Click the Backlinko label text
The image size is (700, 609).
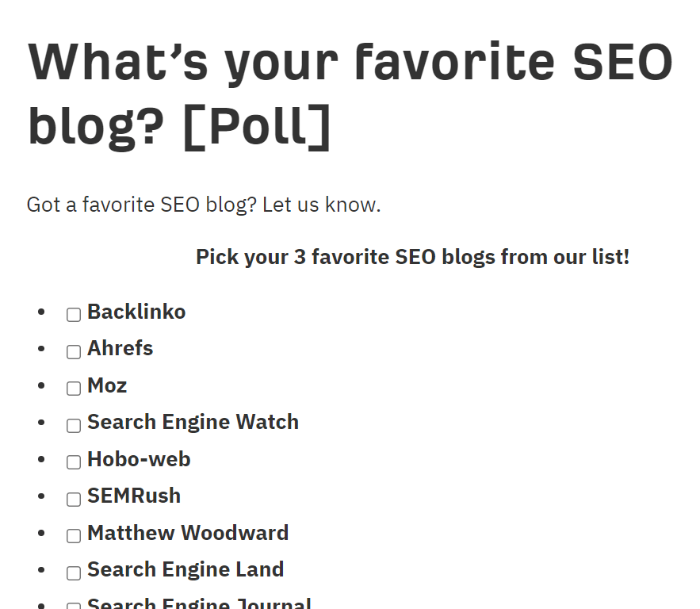(136, 312)
